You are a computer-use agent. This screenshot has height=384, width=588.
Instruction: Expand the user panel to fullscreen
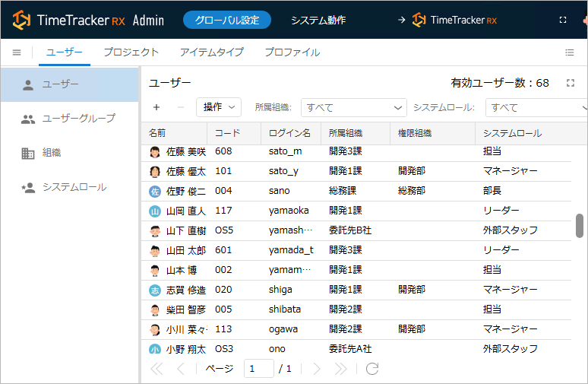point(571,83)
